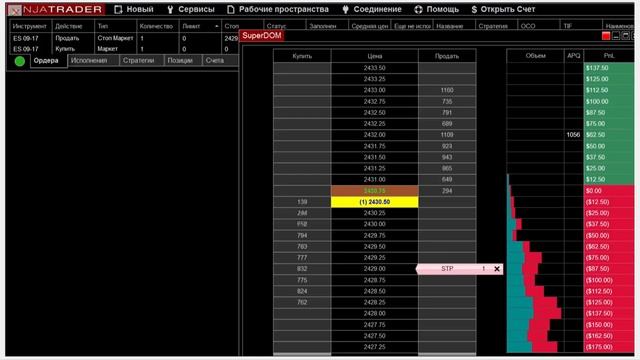Sort orders by the Инструмент column
The image size is (640, 360).
pyautogui.click(x=31, y=26)
